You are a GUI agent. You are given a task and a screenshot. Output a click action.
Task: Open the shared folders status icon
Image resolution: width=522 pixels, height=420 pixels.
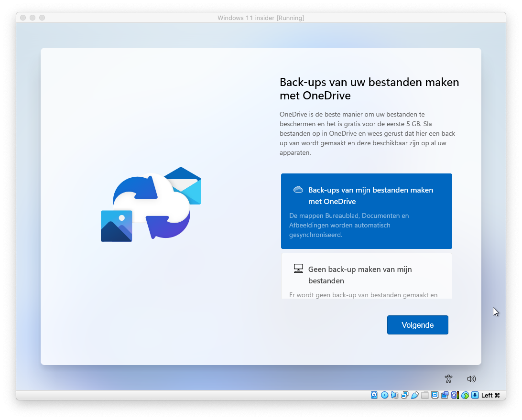click(424, 395)
